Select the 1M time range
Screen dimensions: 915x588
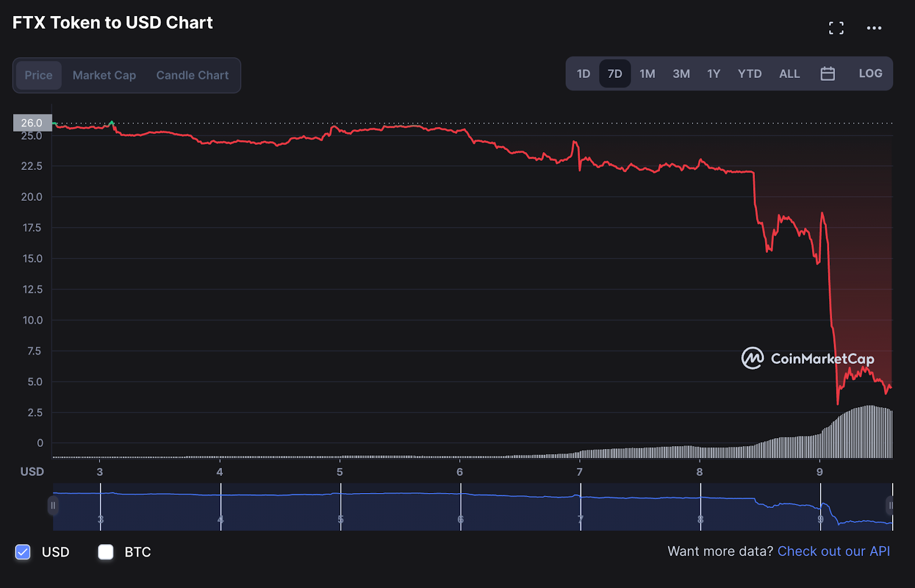(x=647, y=73)
